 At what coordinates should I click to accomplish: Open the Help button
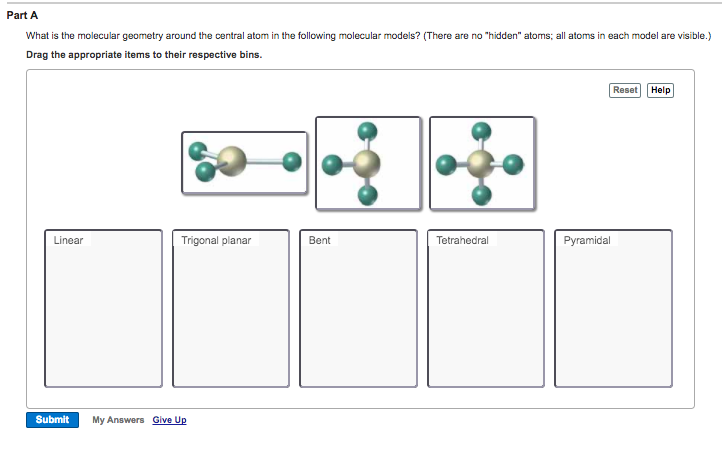[661, 90]
